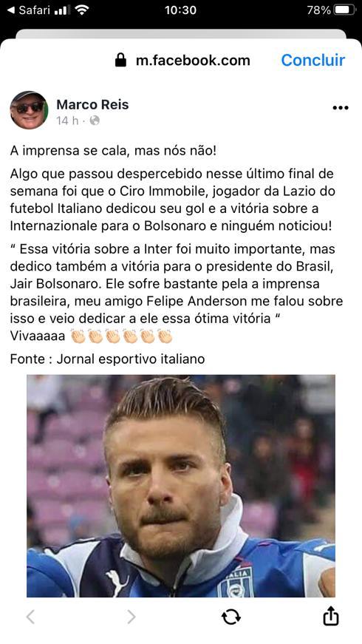Tap the Wi-Fi status icon
362x644 pixels.
(x=82, y=10)
